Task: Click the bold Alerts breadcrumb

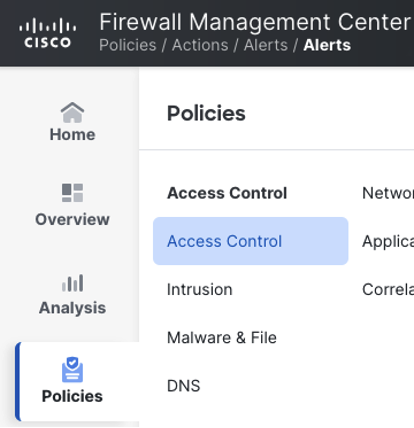Action: [327, 45]
